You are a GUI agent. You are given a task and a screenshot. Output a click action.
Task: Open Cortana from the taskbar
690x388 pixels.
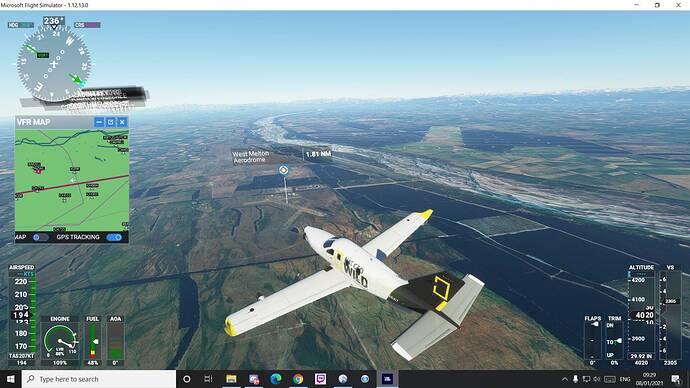tap(187, 379)
